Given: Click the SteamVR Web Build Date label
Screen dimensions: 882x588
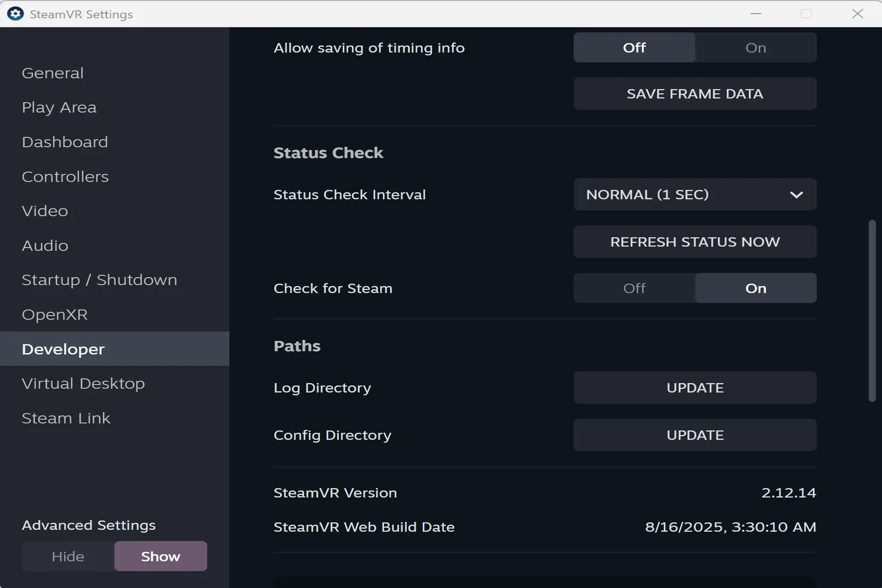Looking at the screenshot, I should click(x=364, y=527).
